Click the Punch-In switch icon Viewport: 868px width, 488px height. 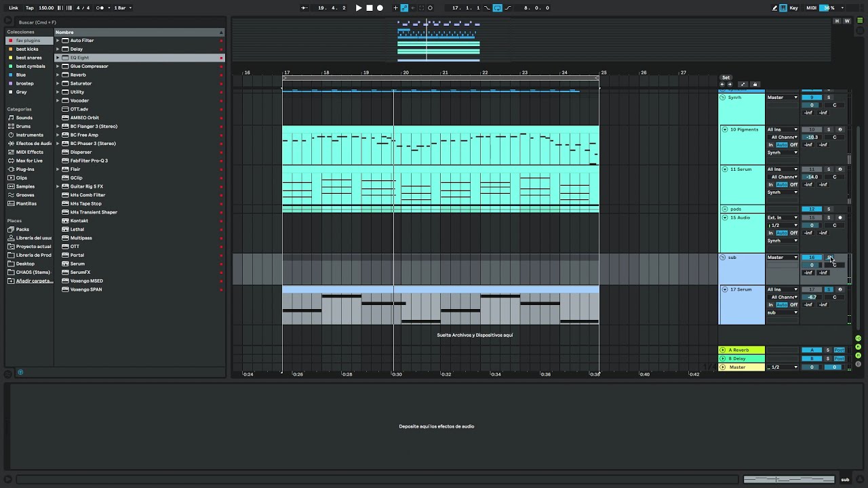pyautogui.click(x=487, y=8)
